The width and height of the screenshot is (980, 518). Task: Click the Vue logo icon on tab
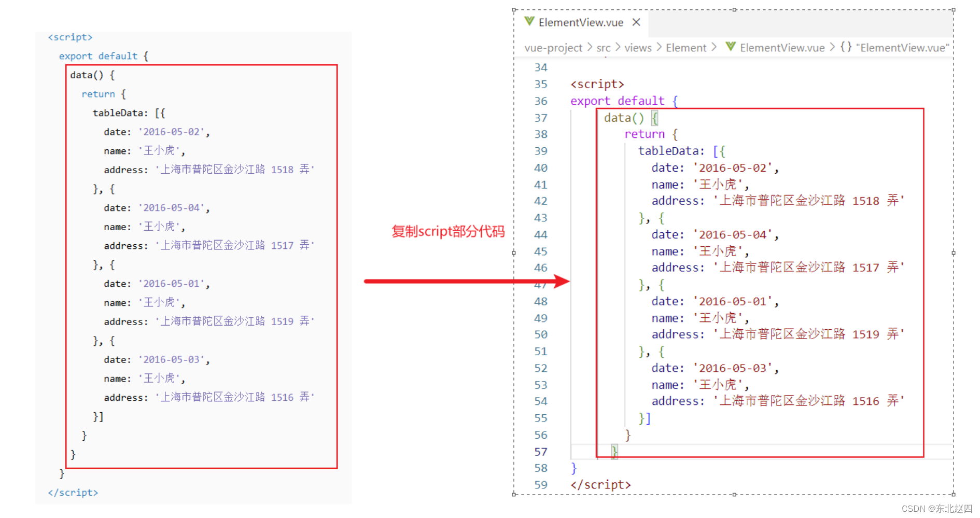click(529, 21)
